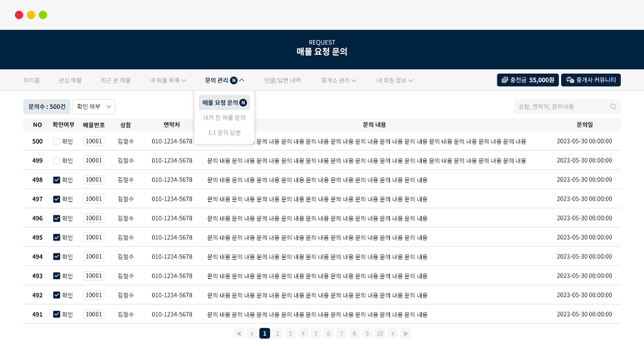Select 1:1 문의 답변 menu item
Viewport: 644px width, 346px height.
tap(224, 132)
